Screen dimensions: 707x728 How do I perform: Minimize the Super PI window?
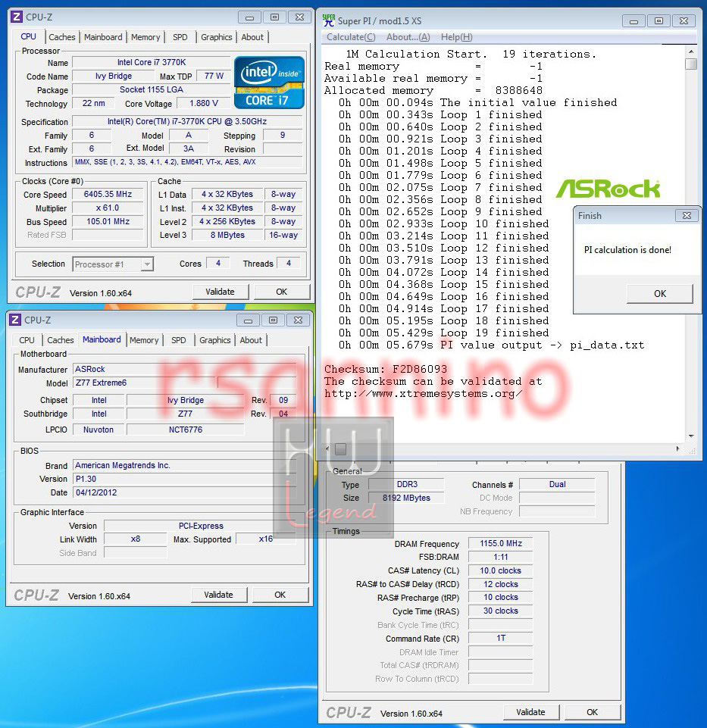pos(633,21)
